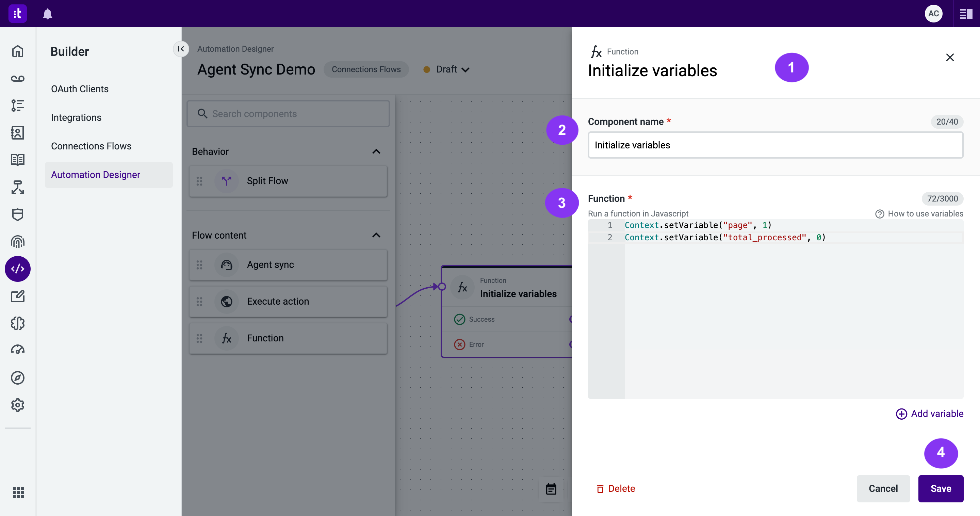Click the Automation Designer nav icon
The width and height of the screenshot is (980, 516).
coord(17,268)
